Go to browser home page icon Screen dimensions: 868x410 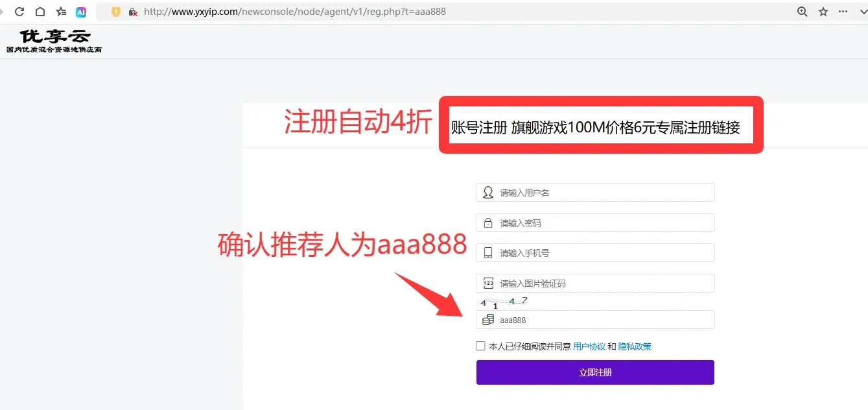click(40, 12)
